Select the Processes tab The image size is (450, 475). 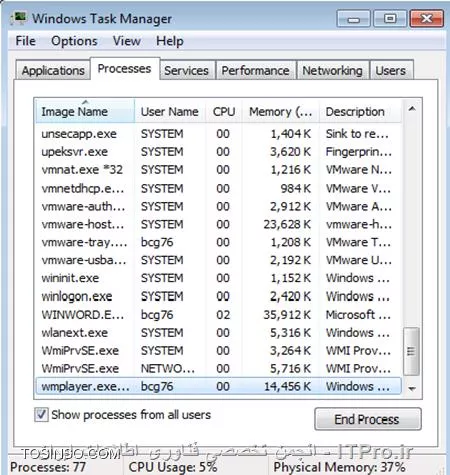click(x=124, y=69)
